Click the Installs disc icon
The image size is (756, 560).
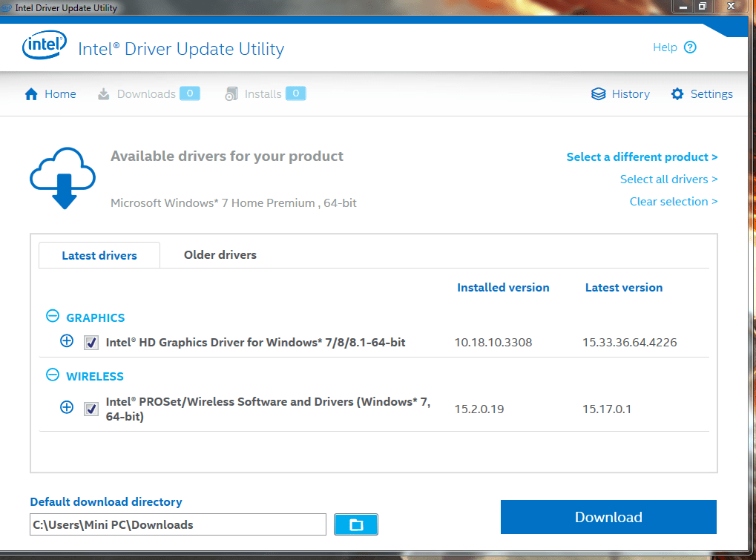(231, 94)
